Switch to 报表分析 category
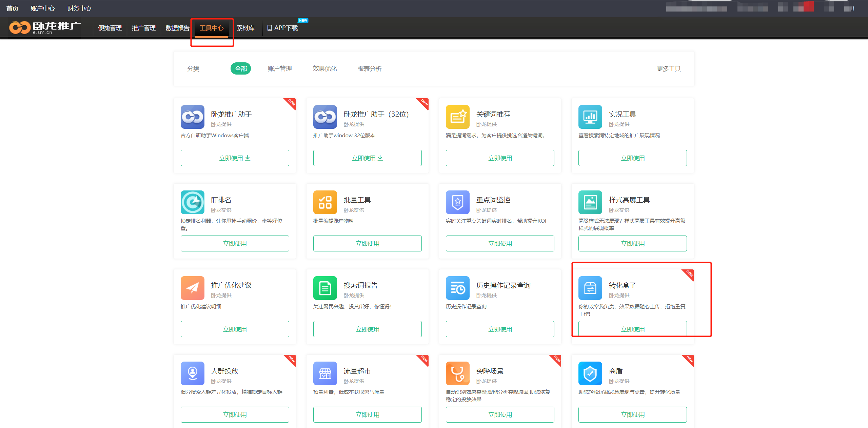The height and width of the screenshot is (428, 868). pos(369,68)
